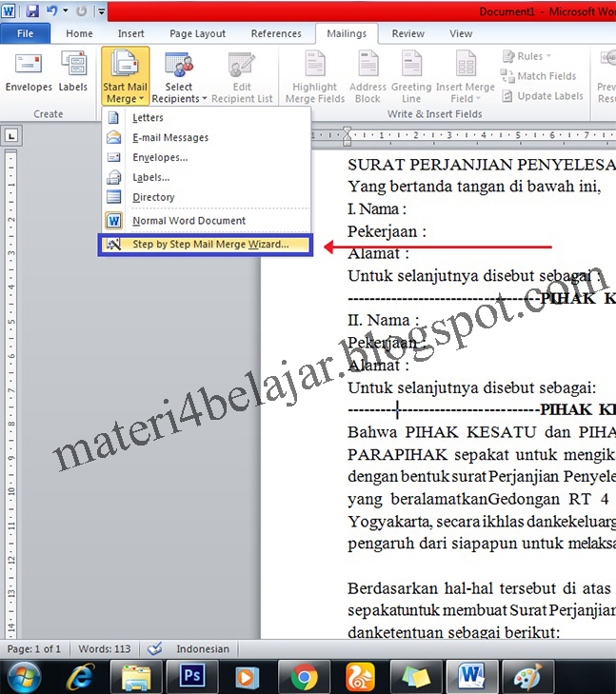The image size is (616, 694).
Task: Open the Select Recipients dropdown
Action: click(x=179, y=77)
